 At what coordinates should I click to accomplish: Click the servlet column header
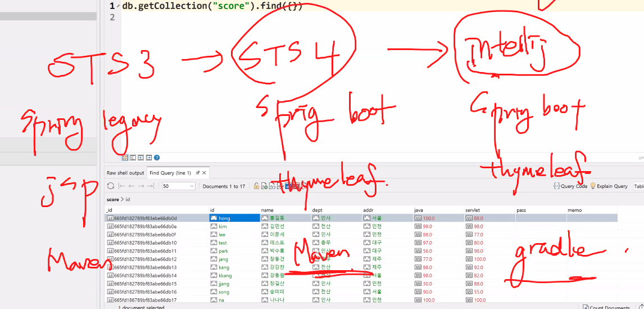(489, 210)
